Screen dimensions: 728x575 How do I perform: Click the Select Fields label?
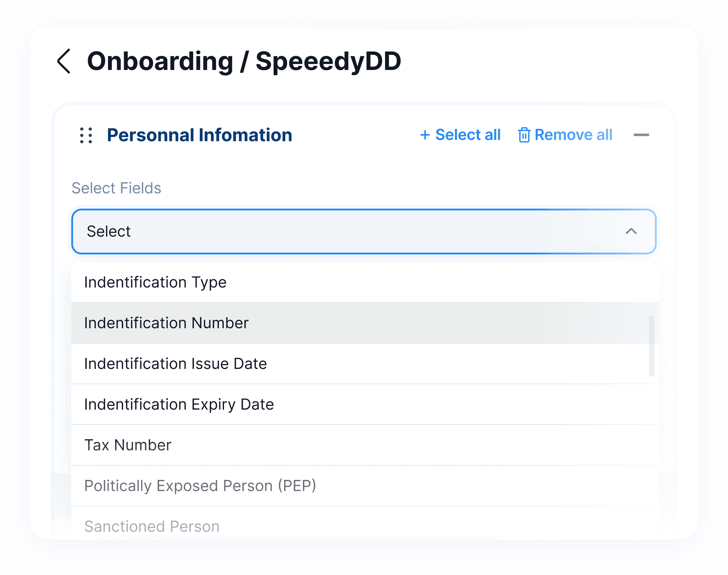pyautogui.click(x=116, y=188)
